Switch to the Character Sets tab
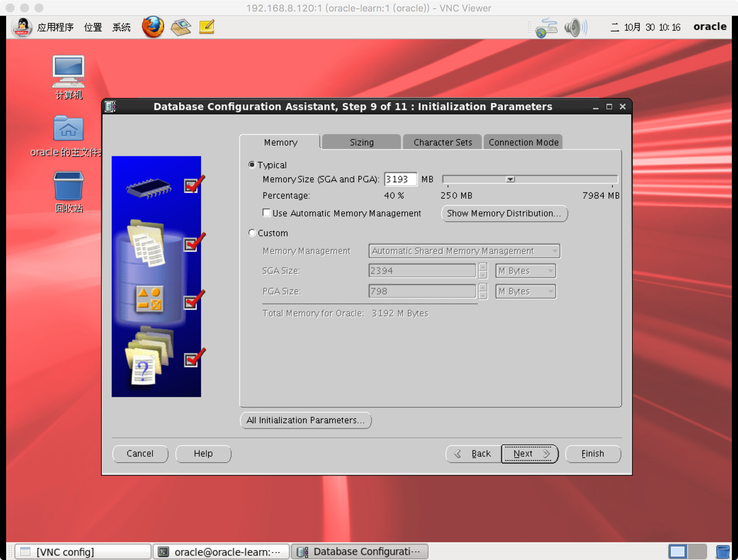The image size is (738, 560). [x=443, y=142]
